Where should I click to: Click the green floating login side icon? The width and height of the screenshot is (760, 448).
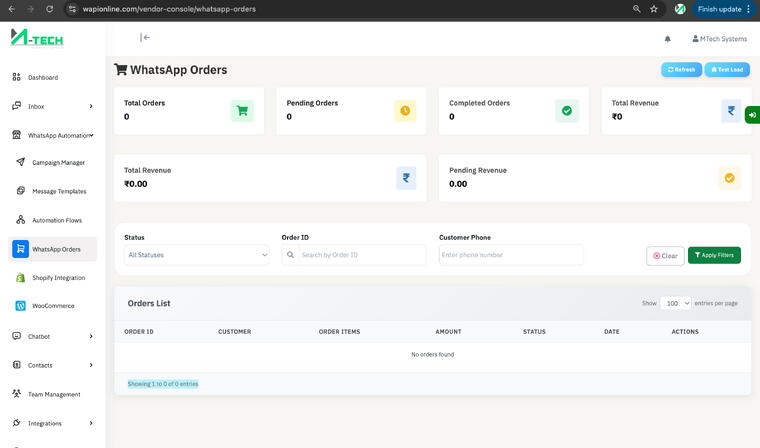pyautogui.click(x=751, y=115)
